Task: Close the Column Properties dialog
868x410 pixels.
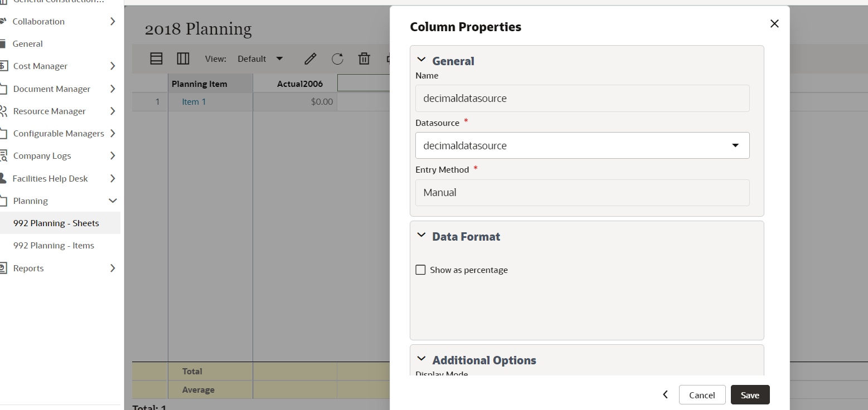Action: 774,23
